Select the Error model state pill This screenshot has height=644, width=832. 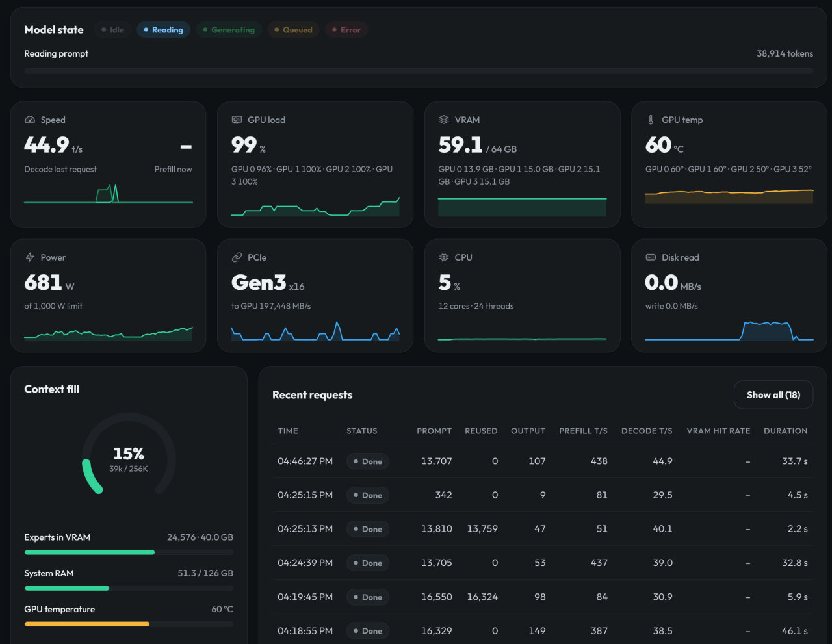click(346, 30)
